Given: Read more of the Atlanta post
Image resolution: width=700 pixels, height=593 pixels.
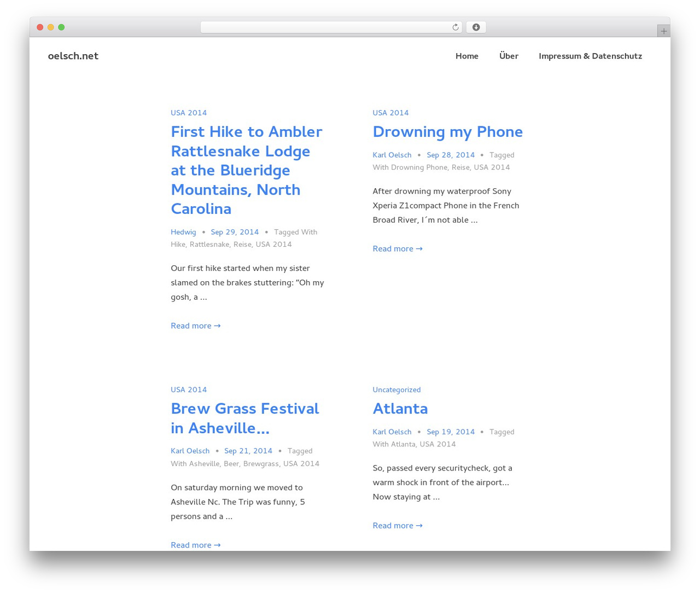Looking at the screenshot, I should (x=398, y=525).
